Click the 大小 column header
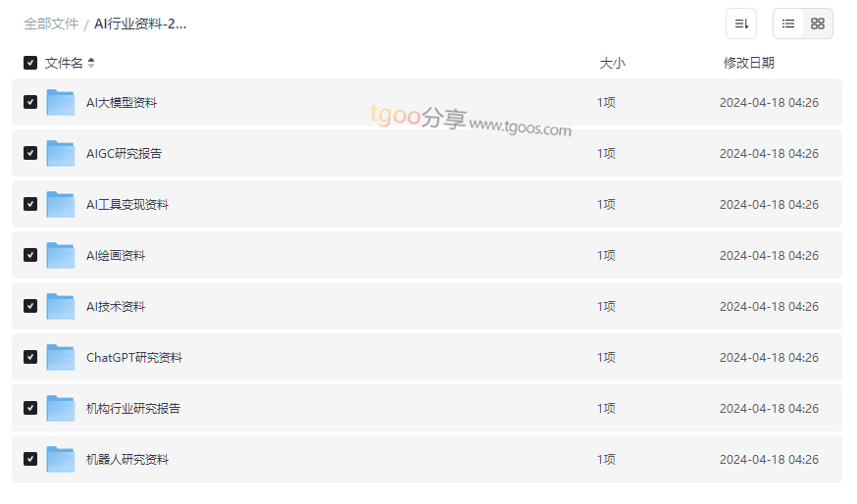 click(x=612, y=63)
